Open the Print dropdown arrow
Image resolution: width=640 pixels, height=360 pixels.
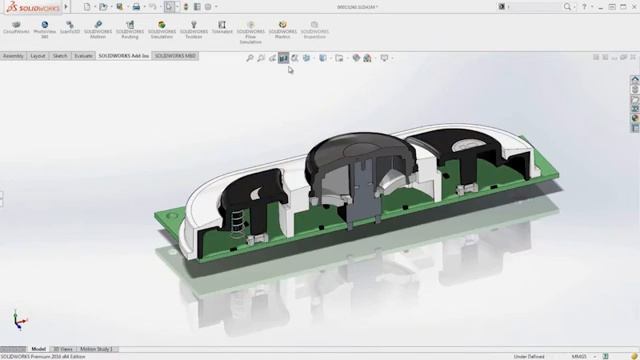click(144, 7)
